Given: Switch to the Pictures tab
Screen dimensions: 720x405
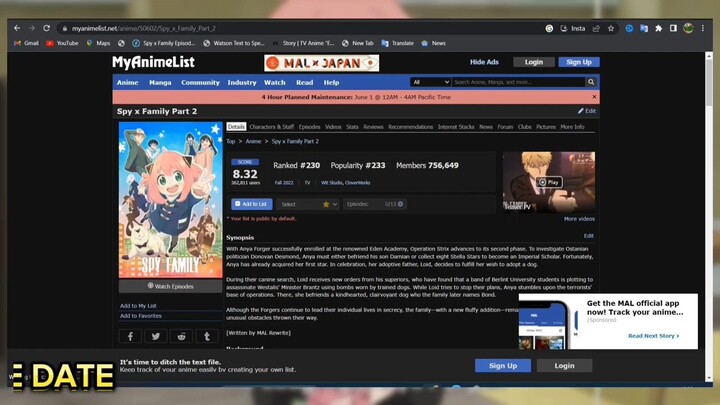Looking at the screenshot, I should click(x=546, y=127).
